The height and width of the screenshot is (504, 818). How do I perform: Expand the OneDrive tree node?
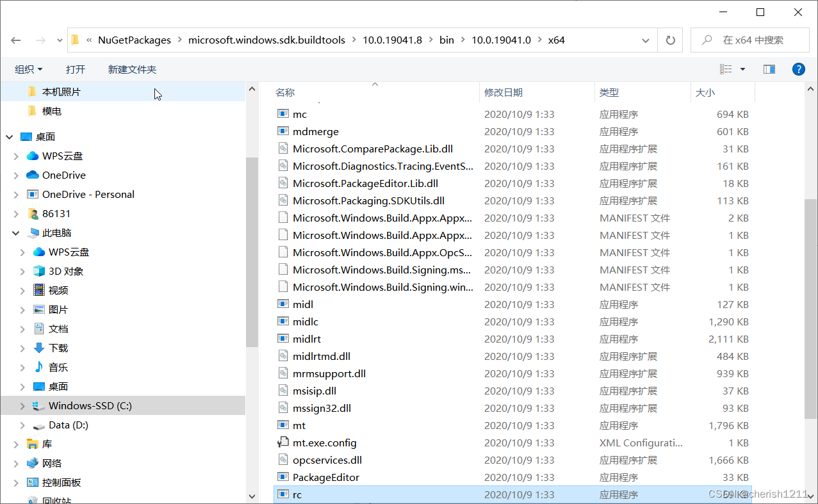(x=16, y=175)
